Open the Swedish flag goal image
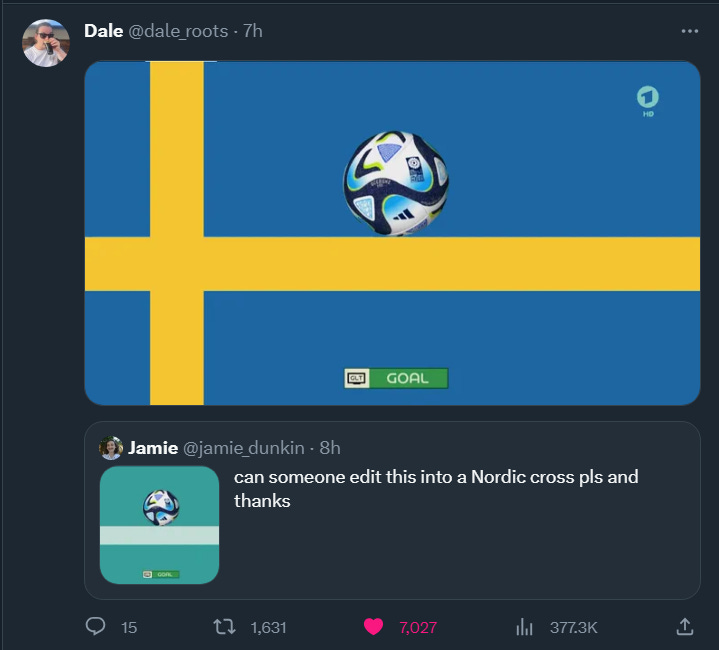Screen dimensions: 719x650 (393, 233)
